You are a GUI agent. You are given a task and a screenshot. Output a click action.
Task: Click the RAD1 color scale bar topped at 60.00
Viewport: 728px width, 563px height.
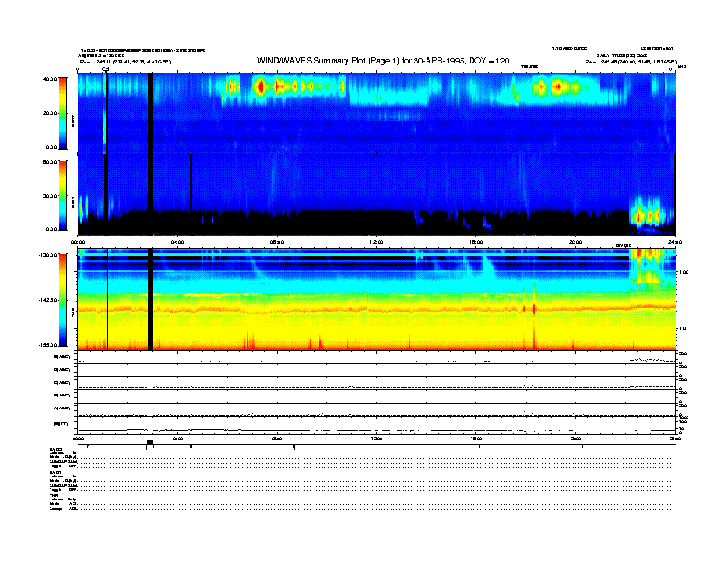pos(63,195)
